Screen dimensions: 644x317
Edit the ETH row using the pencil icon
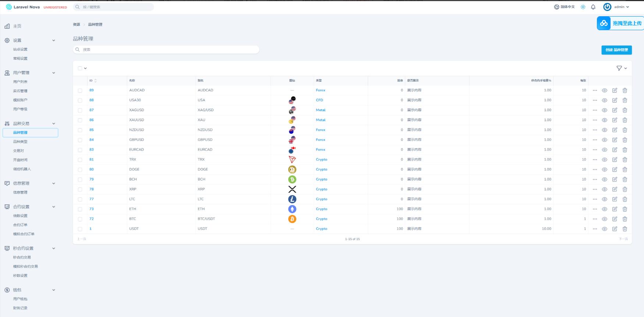[x=615, y=209]
